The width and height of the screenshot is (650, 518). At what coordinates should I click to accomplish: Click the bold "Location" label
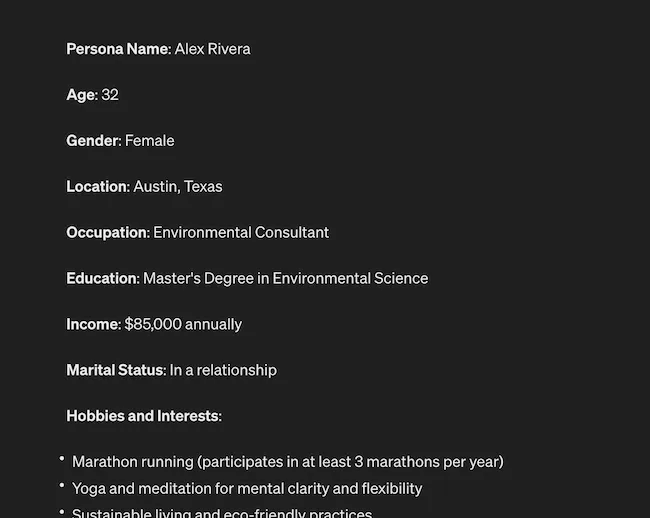pos(97,187)
